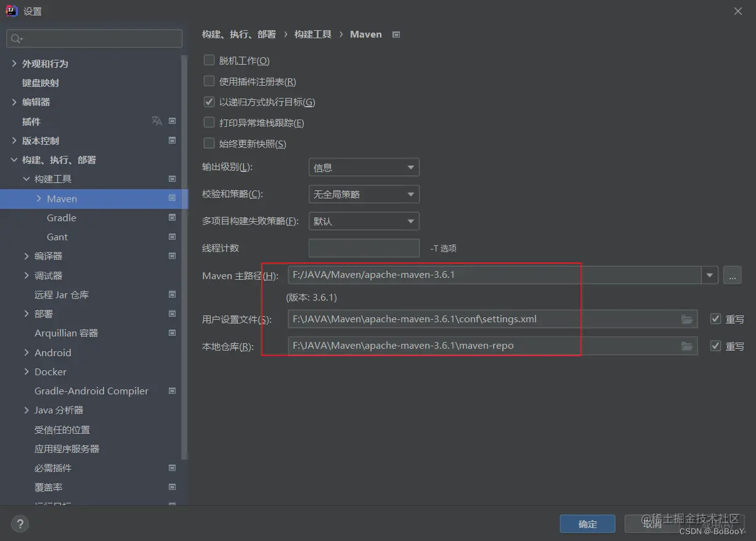Expand the 外观和行为 tree node
The height and width of the screenshot is (541, 756).
click(14, 63)
